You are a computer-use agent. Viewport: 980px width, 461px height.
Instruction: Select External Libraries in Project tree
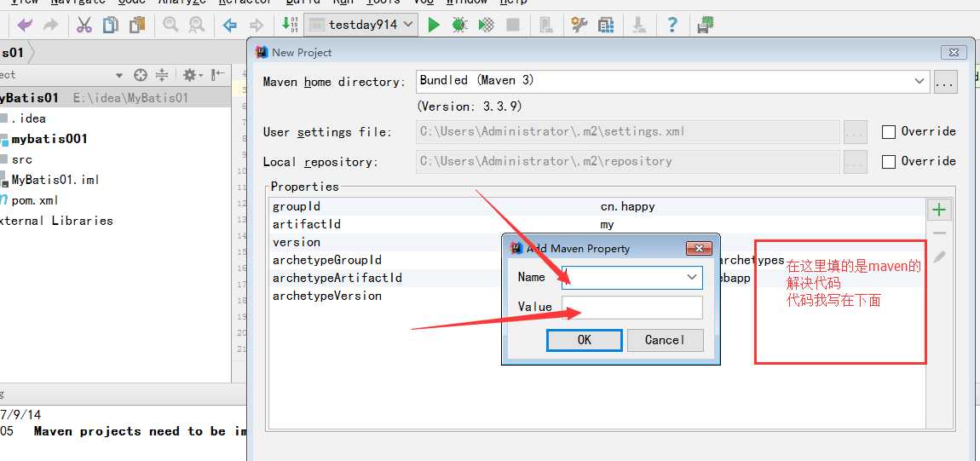coord(56,221)
